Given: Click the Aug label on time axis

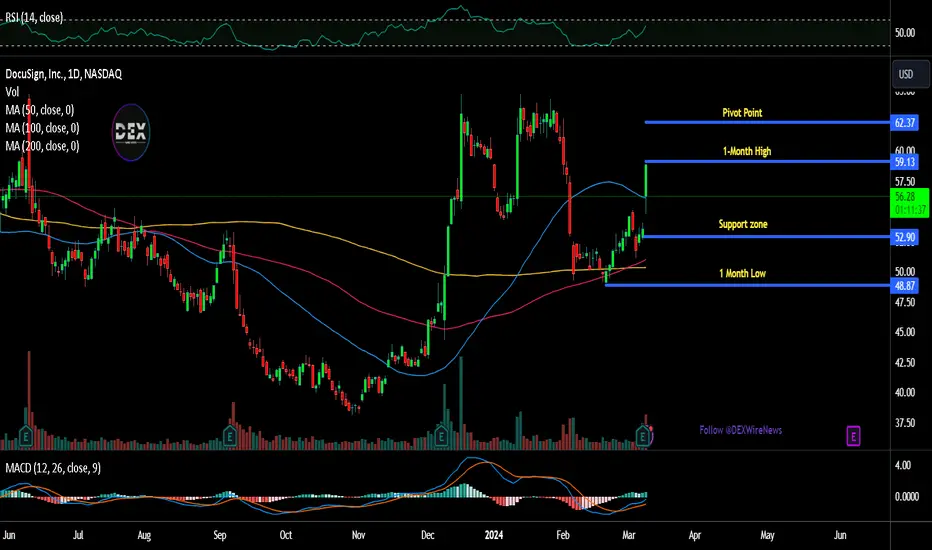Looking at the screenshot, I should [x=144, y=535].
